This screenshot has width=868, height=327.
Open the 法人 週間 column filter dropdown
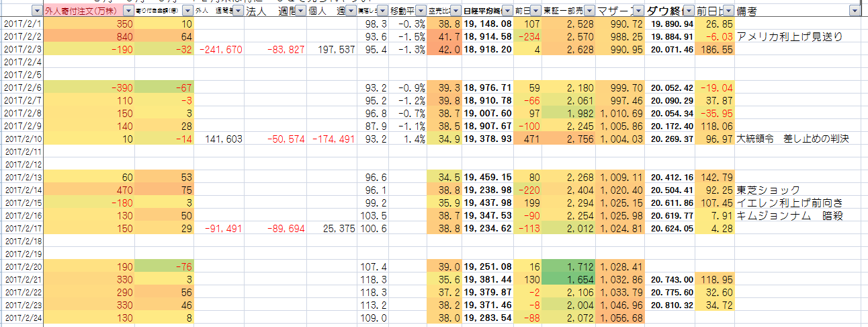tap(300, 11)
